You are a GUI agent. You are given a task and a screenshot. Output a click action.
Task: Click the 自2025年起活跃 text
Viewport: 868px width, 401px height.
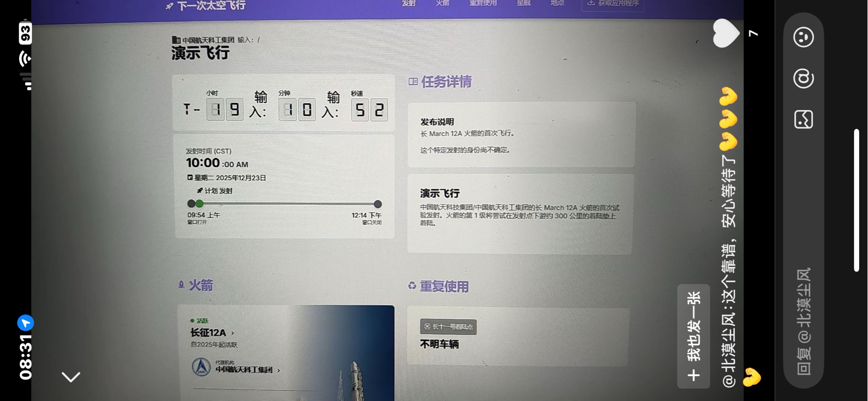click(x=214, y=345)
